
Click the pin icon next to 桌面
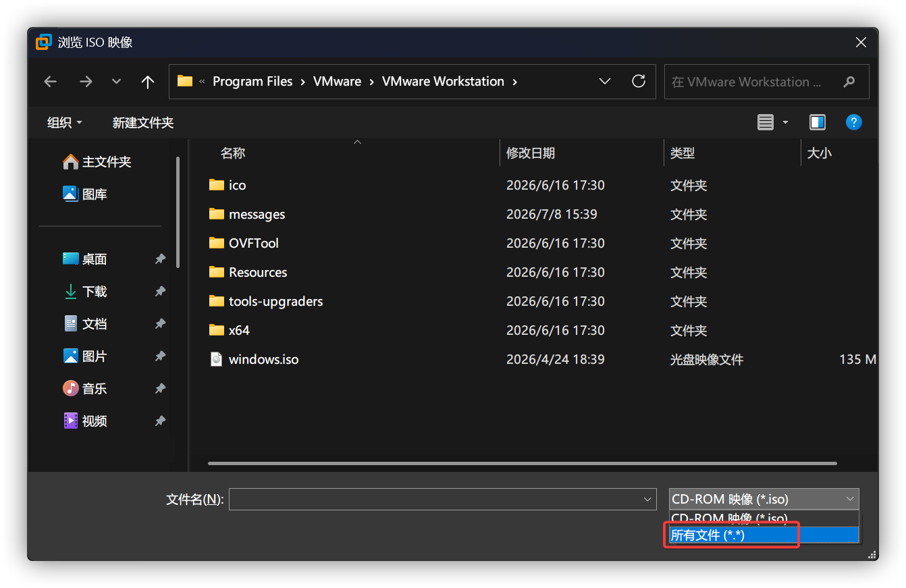(x=160, y=259)
